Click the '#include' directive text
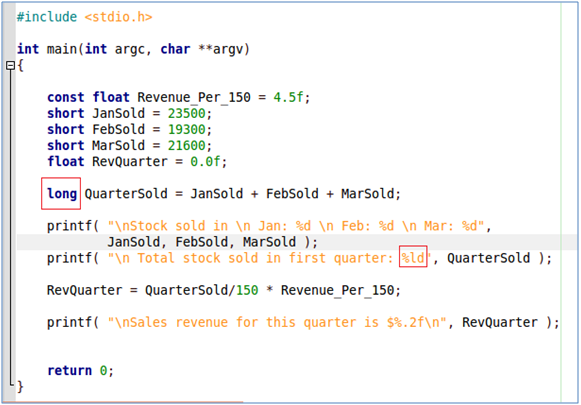This screenshot has height=405, width=581. tap(47, 17)
